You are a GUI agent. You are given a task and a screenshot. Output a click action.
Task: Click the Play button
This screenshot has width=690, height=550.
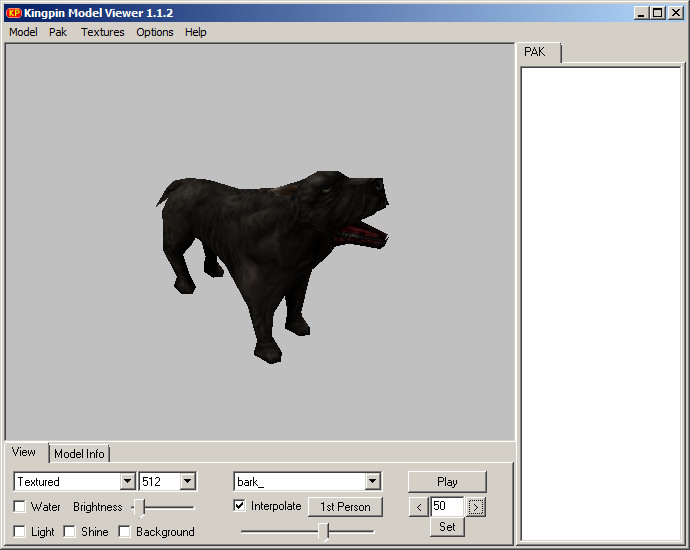coord(447,482)
